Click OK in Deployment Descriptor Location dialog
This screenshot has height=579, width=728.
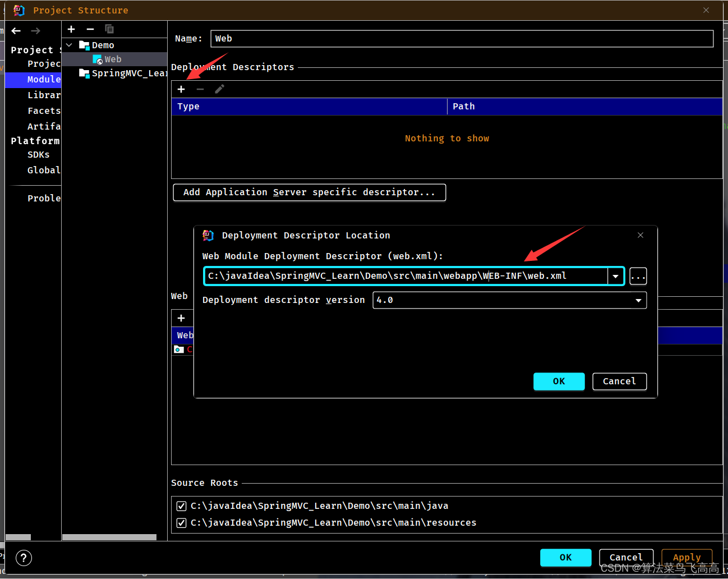(x=559, y=382)
